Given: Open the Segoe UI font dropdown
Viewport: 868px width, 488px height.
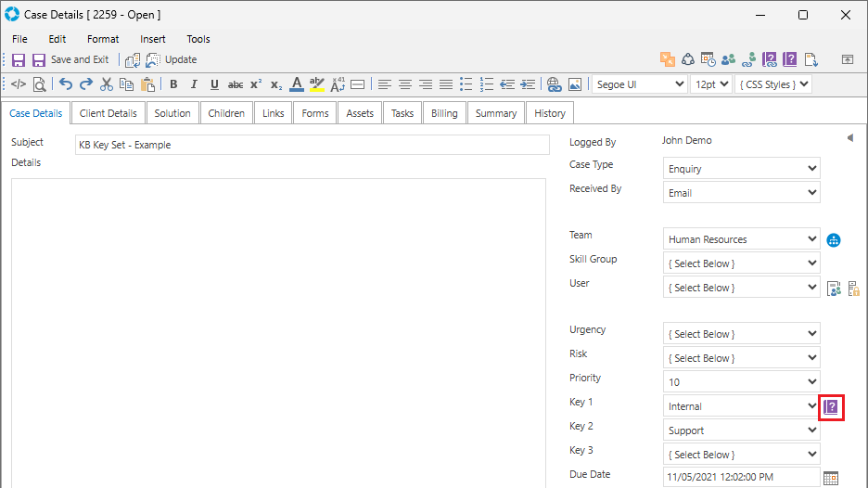Looking at the screenshot, I should click(639, 84).
